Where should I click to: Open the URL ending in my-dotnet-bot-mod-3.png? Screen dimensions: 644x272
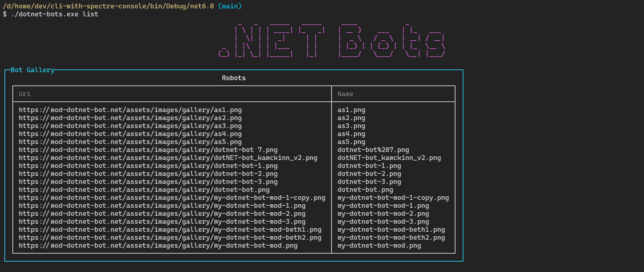(x=162, y=221)
